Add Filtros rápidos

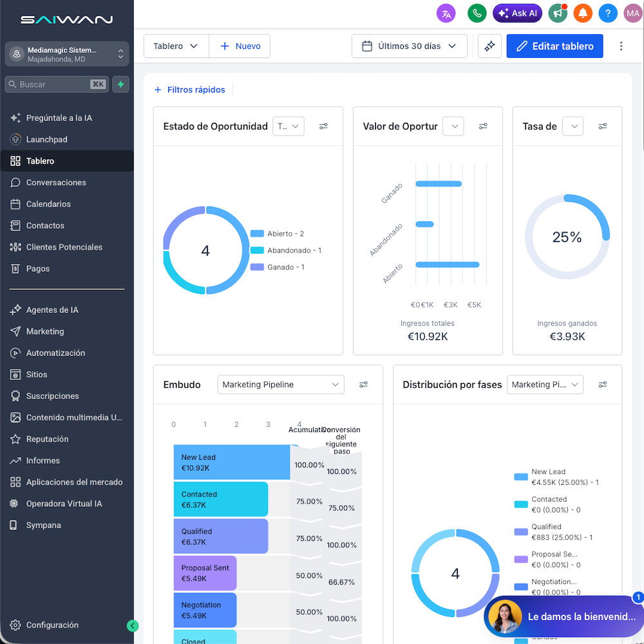pyautogui.click(x=189, y=90)
